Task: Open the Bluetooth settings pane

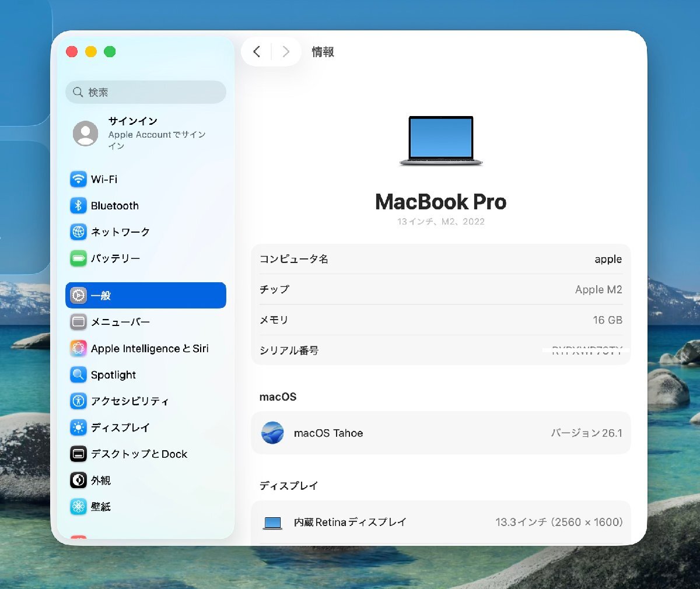Action: coord(146,205)
